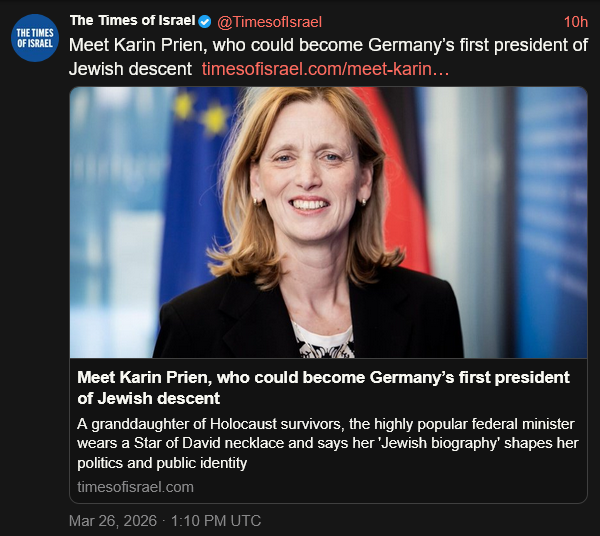Image resolution: width=600 pixels, height=536 pixels.
Task: Click the blue verified checkmark badge
Action: pos(206,22)
